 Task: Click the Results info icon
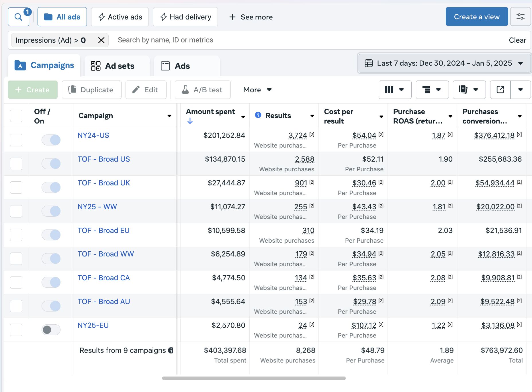[x=258, y=115]
